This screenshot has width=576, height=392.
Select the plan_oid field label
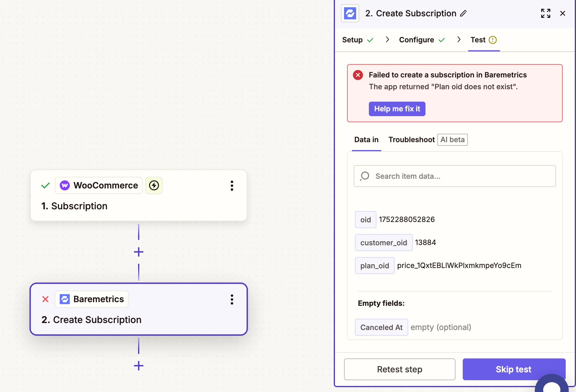pos(375,266)
